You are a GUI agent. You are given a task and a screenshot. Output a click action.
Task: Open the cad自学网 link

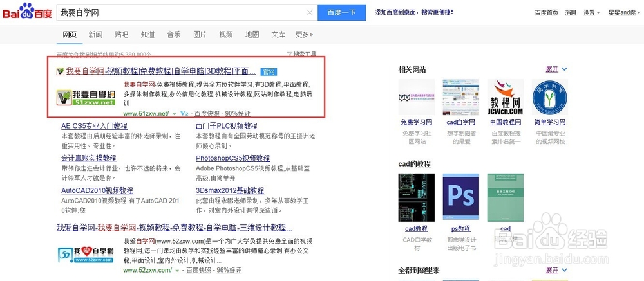(461, 122)
